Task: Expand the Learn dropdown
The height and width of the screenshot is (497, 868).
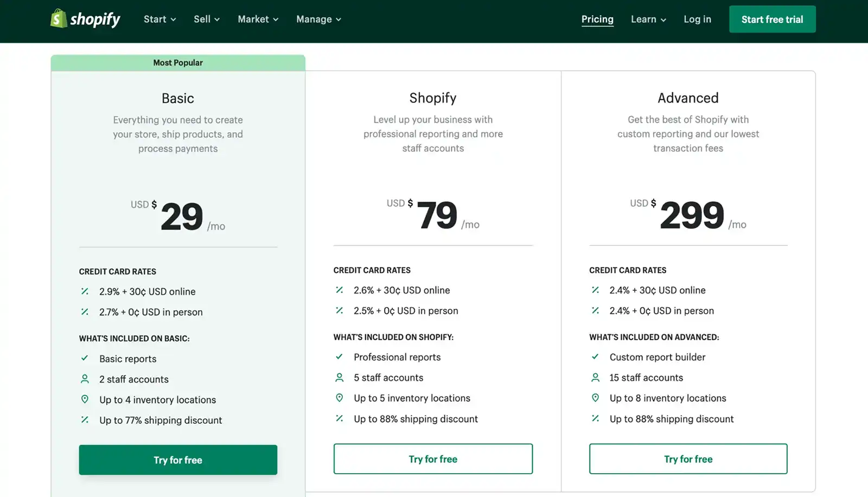Action: point(648,19)
